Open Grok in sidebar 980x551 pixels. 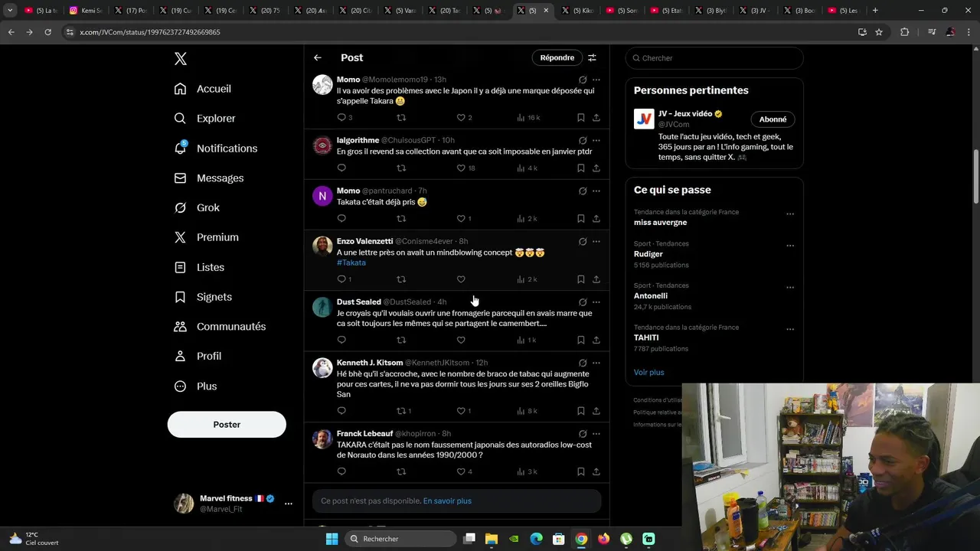[197, 207]
